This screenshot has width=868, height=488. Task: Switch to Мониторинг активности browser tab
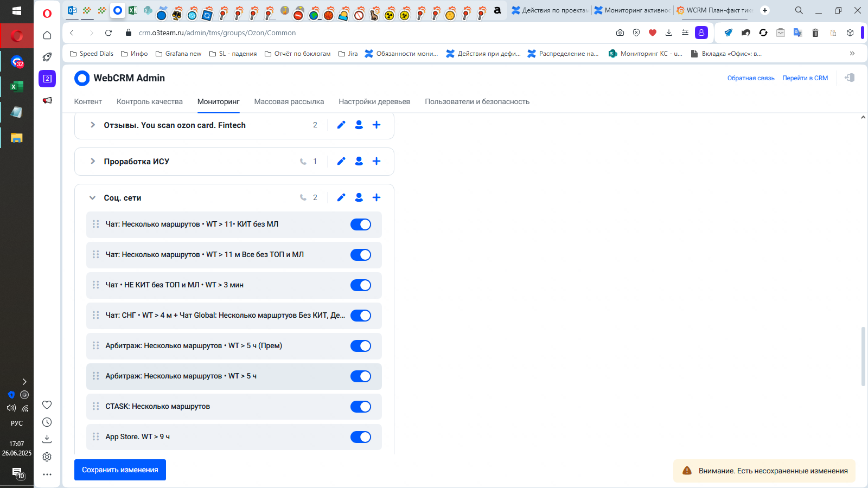[x=633, y=10]
